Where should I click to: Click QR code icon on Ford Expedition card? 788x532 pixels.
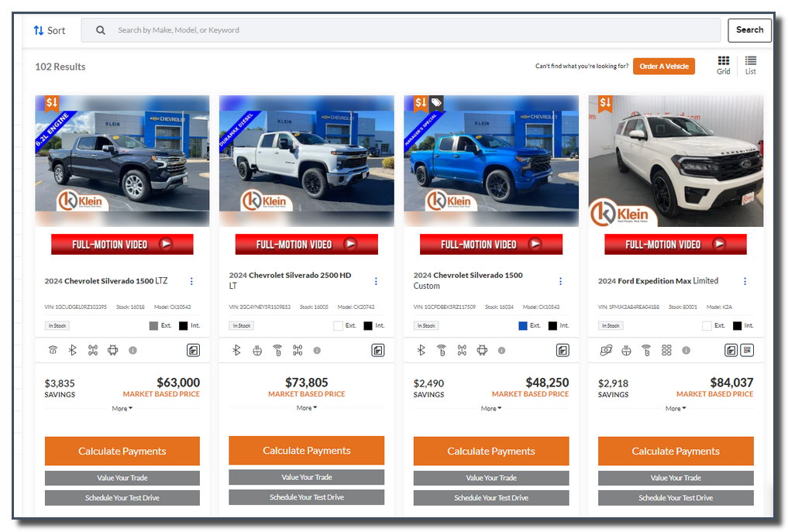point(747,350)
